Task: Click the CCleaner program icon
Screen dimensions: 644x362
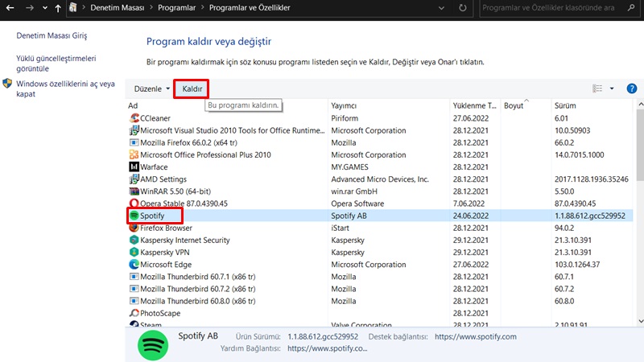Action: tap(134, 118)
